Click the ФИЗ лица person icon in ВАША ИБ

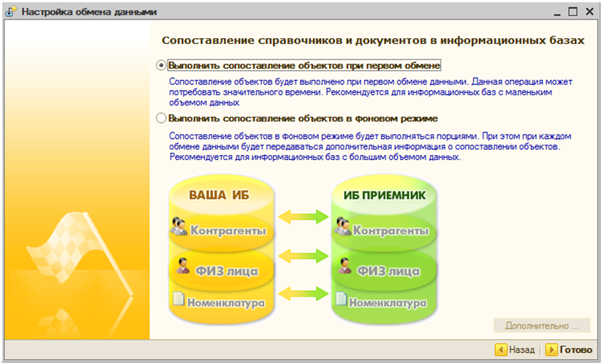182,268
